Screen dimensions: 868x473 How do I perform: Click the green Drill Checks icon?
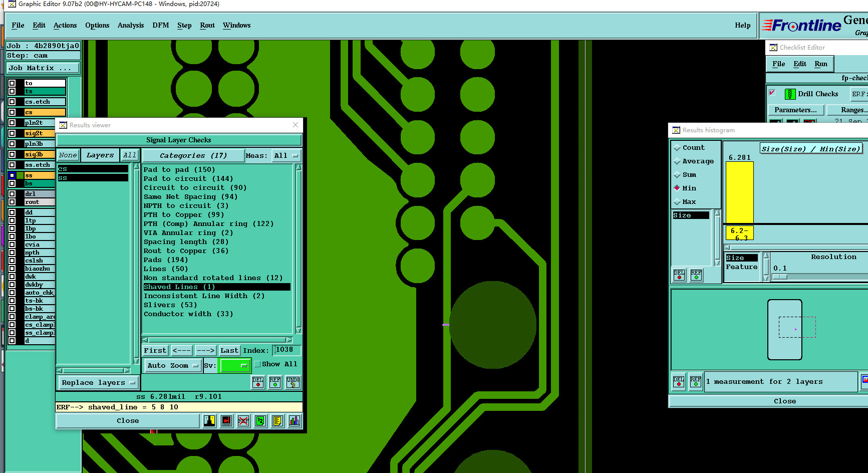click(x=790, y=94)
